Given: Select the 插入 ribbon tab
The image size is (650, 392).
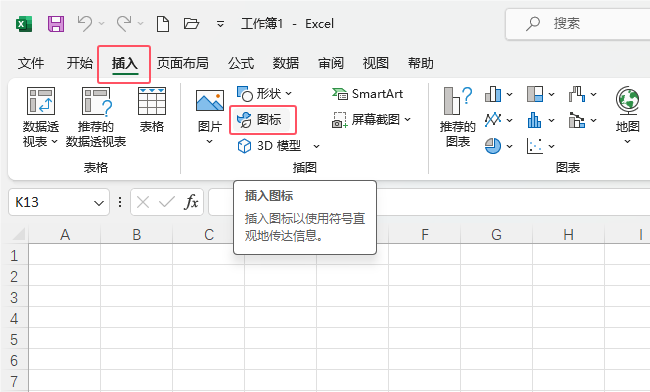Looking at the screenshot, I should [124, 63].
